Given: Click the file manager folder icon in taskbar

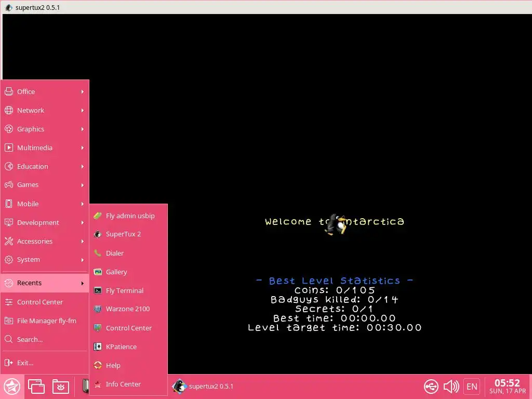Looking at the screenshot, I should (61, 387).
